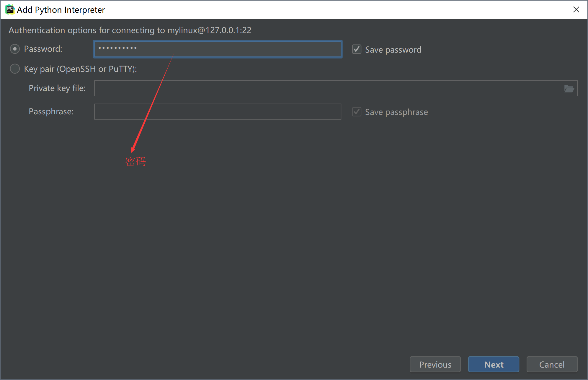Click the Private key file label
The height and width of the screenshot is (380, 588).
coord(57,88)
